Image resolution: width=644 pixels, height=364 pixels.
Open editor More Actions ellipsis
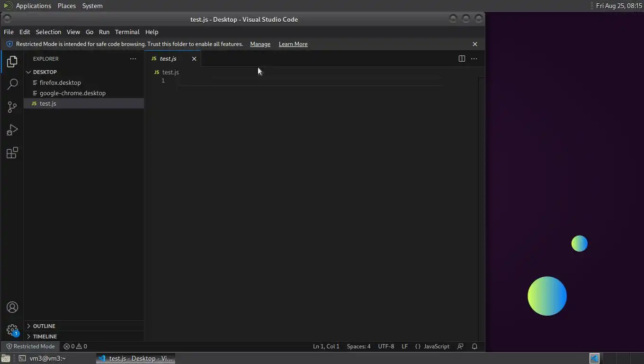coord(474,59)
